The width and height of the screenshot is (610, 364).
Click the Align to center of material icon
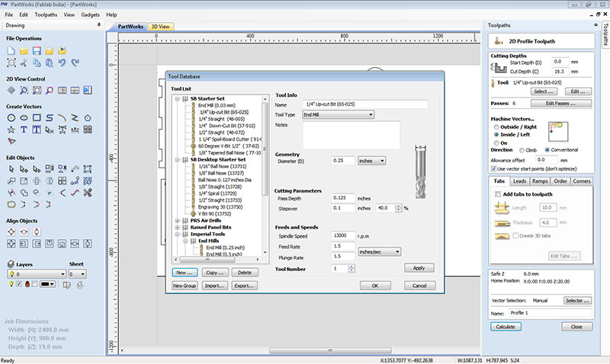coord(11,232)
